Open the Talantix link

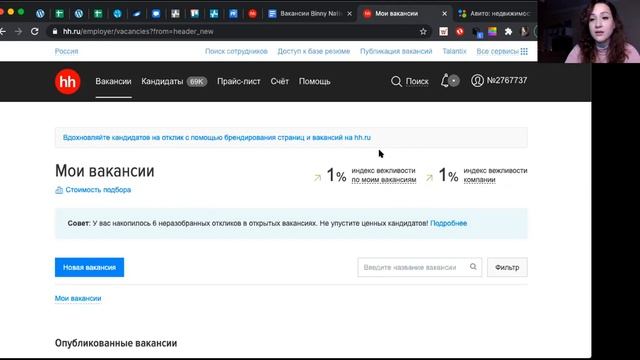(454, 51)
